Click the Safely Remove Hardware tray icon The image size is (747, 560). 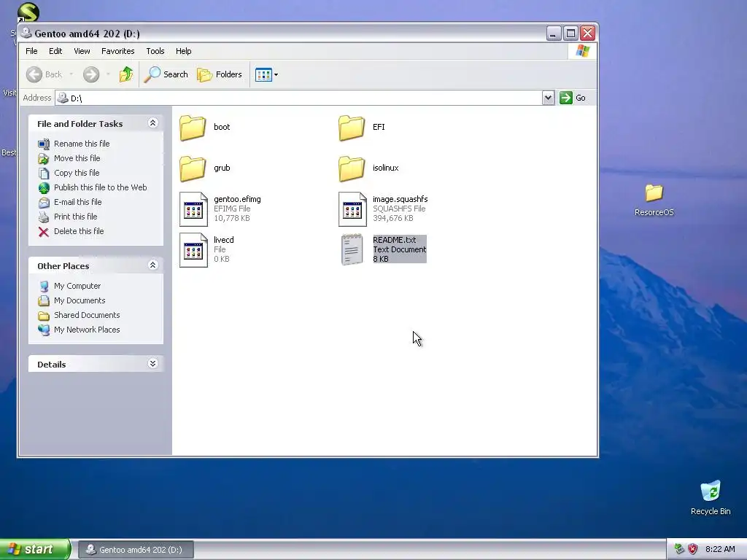679,549
